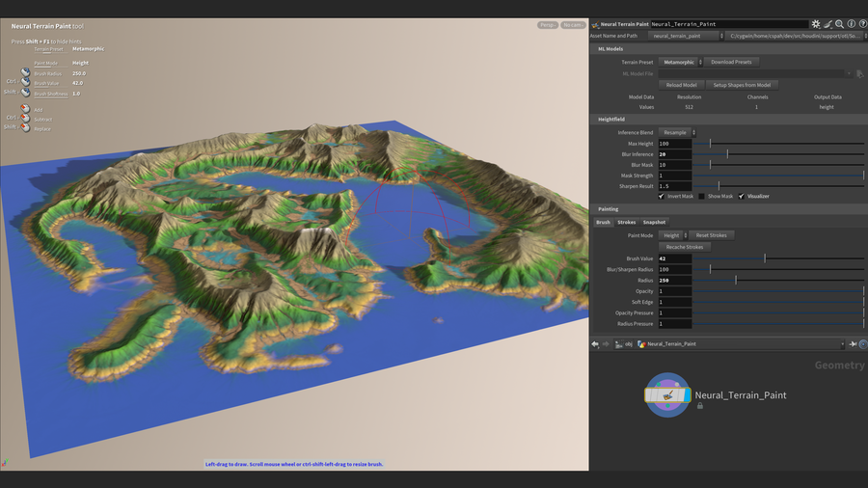Switch to the Strokes tab
868x488 pixels.
[627, 222]
